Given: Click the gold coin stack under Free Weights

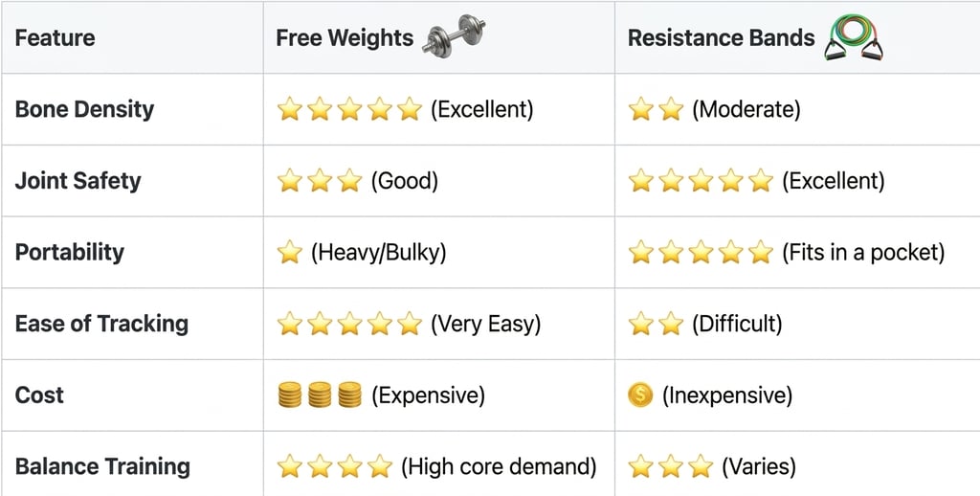Looking at the screenshot, I should [x=320, y=395].
